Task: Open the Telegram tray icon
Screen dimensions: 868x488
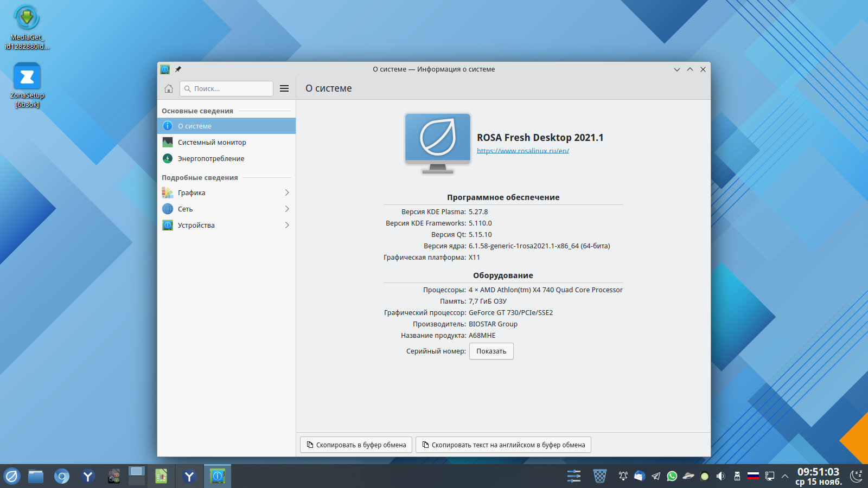Action: [x=656, y=476]
